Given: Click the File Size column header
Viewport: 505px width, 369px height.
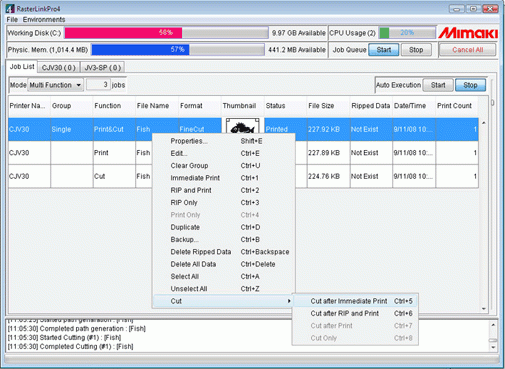Looking at the screenshot, I should (328, 106).
